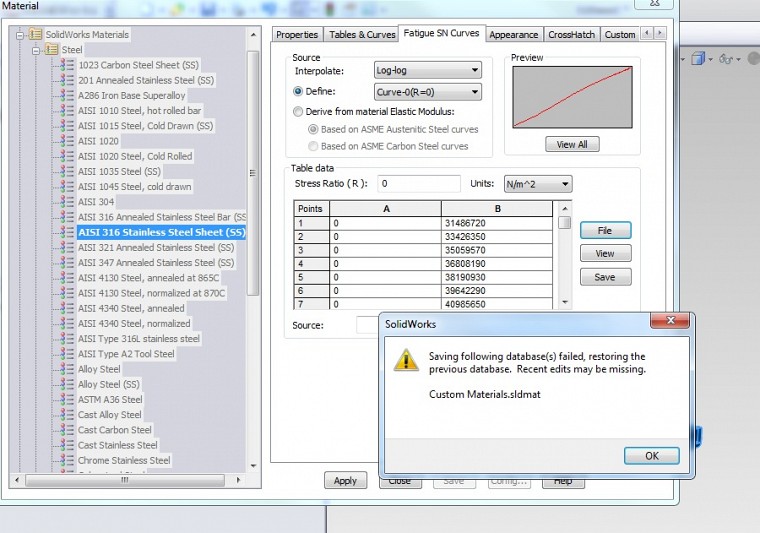Screen dimensions: 760x533
Task: Click the material icon beside AISI Type A2 Tool Steel
Action: 67,354
